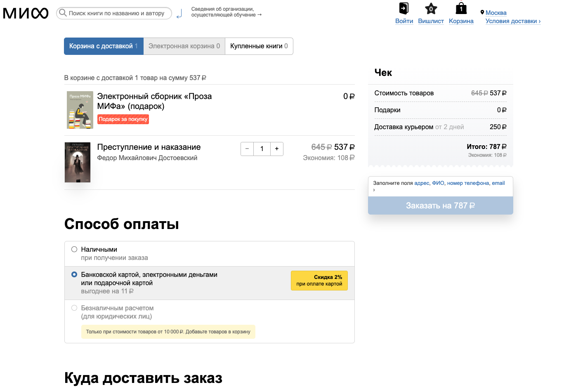Viewport: 564px width, 392px height.
Task: Click Заказать на 787 ₽ button
Action: pyautogui.click(x=441, y=205)
